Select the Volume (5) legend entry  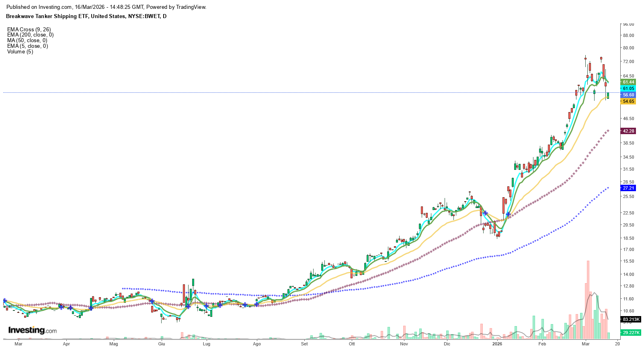tap(20, 52)
